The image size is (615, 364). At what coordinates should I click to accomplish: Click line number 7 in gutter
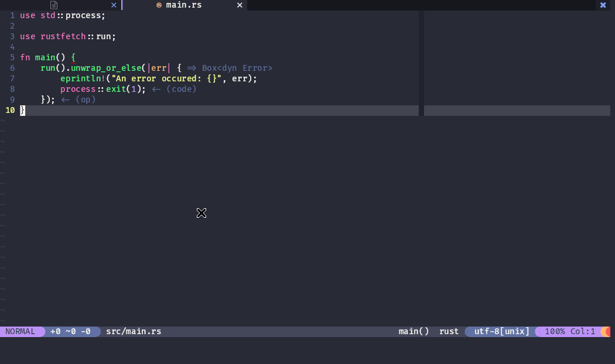(12, 79)
